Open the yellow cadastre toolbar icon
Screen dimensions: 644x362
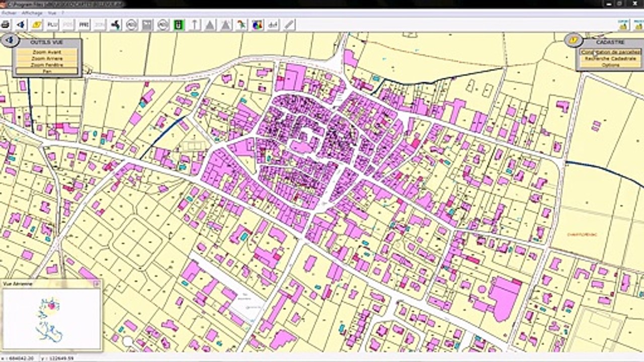tap(37, 25)
